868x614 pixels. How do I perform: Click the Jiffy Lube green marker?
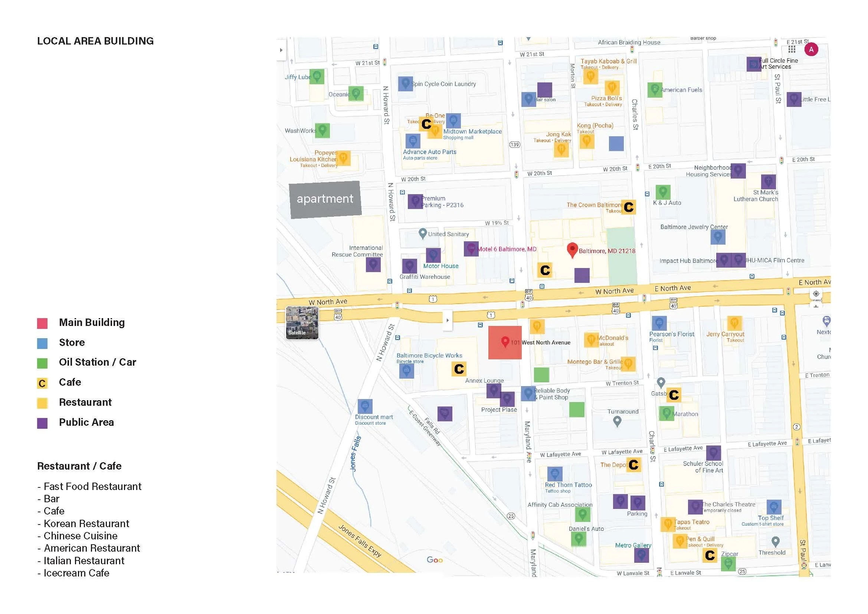click(317, 76)
